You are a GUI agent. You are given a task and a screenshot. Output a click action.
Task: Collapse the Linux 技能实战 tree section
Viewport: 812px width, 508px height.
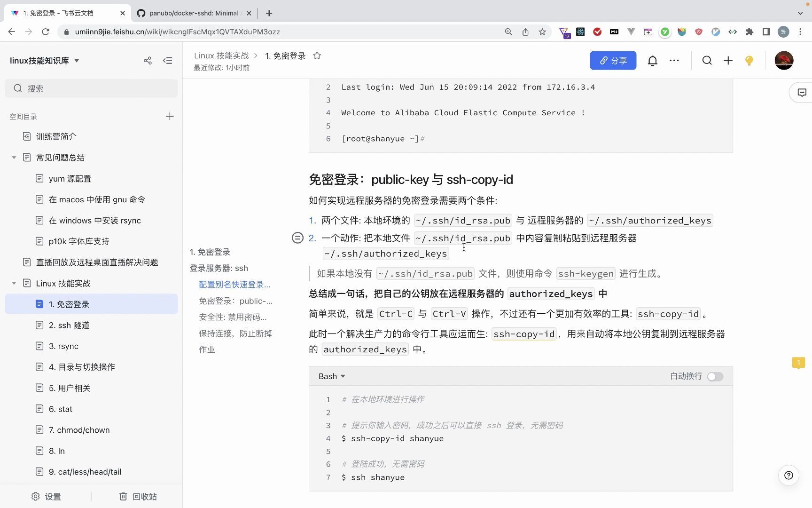tap(14, 283)
